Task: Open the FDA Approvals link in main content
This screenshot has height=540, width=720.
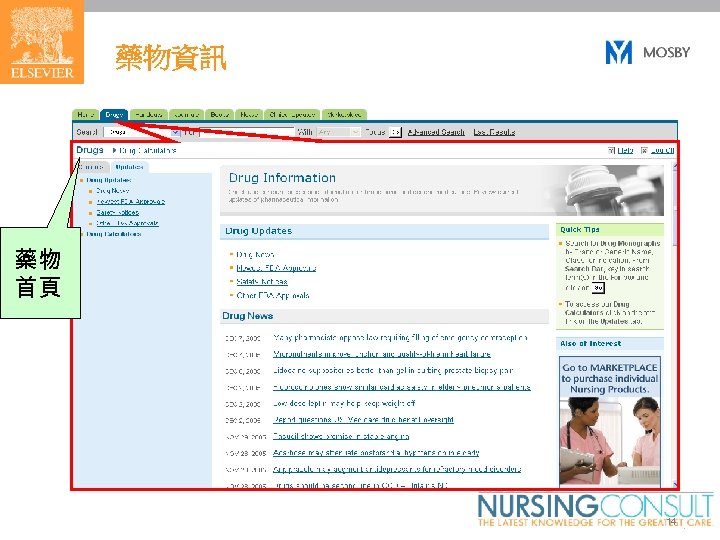Action: point(276,268)
